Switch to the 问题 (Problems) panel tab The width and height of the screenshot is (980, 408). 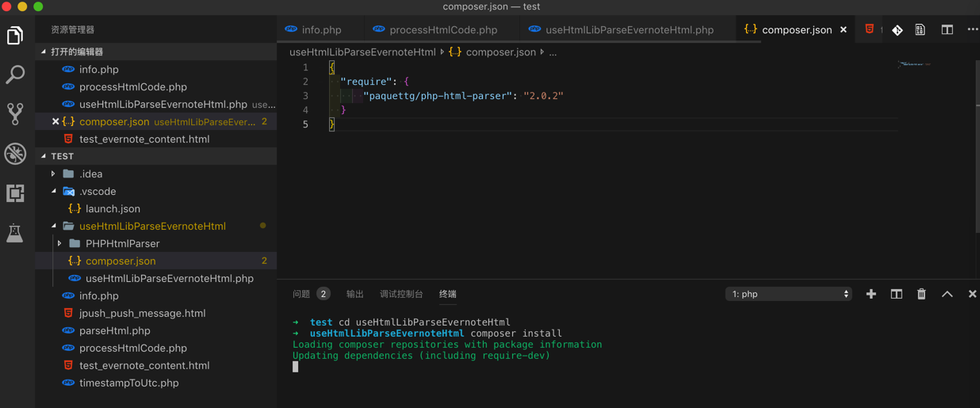click(x=301, y=294)
